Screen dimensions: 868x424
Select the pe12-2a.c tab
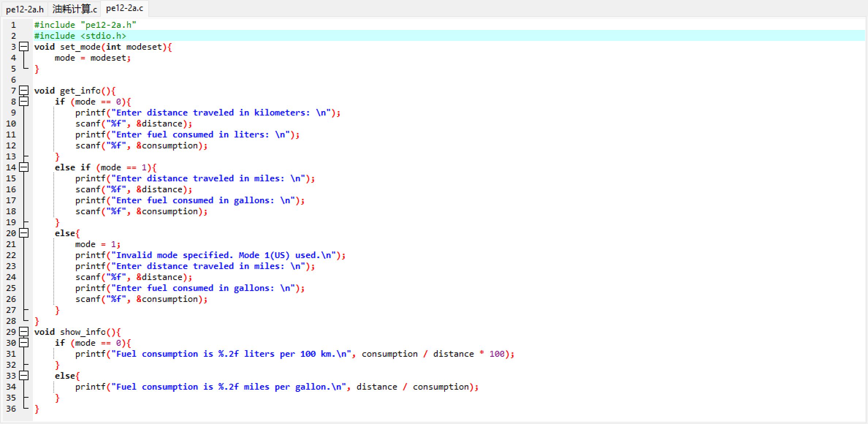coord(125,8)
